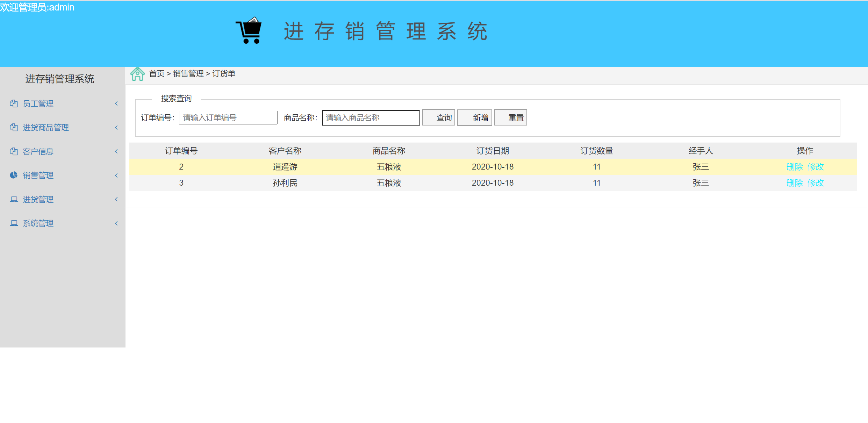Click the 商品名称 column header

click(x=389, y=151)
